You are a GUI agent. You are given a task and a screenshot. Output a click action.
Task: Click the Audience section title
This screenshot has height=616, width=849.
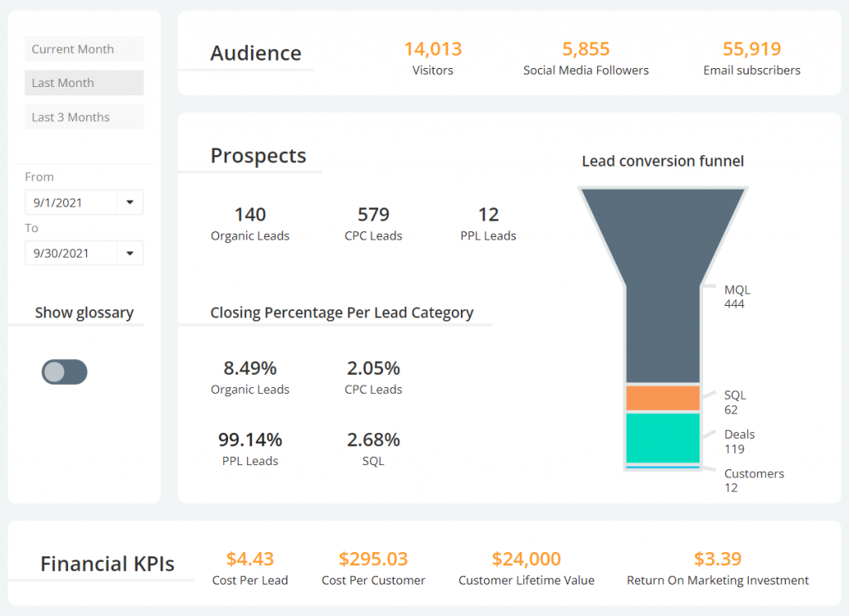click(x=256, y=53)
